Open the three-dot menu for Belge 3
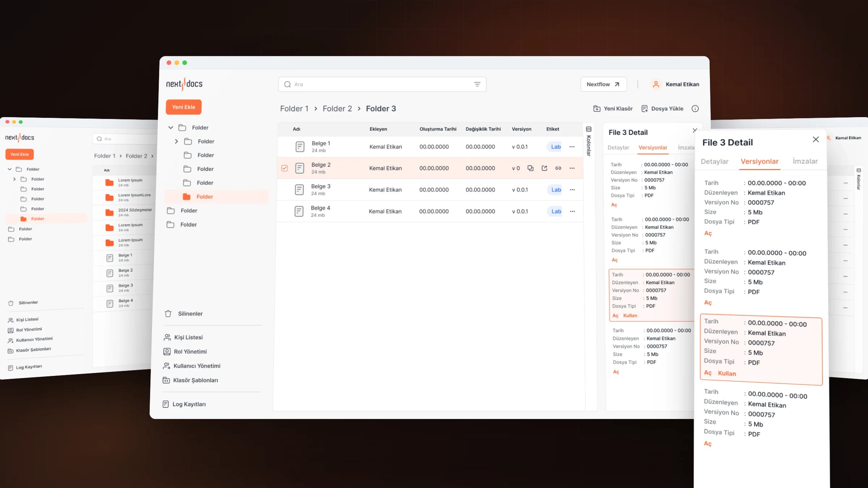 point(572,190)
